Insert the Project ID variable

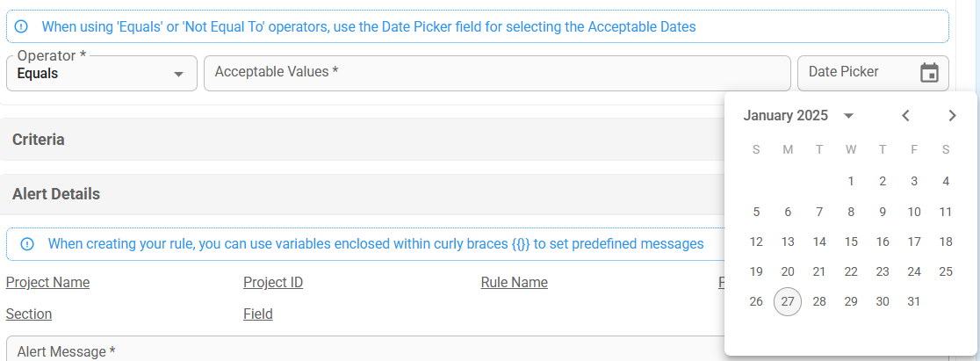273,283
